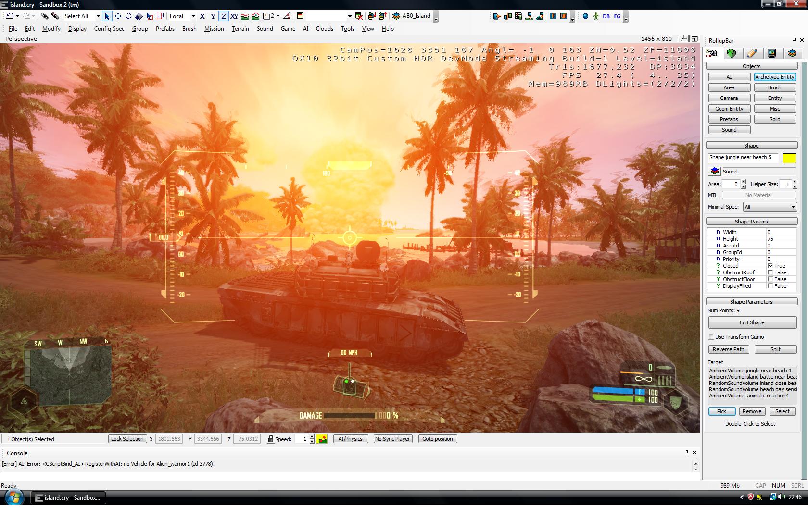Viewport: 808px width, 532px height.
Task: Click the Link object chain icon
Action: coord(44,16)
